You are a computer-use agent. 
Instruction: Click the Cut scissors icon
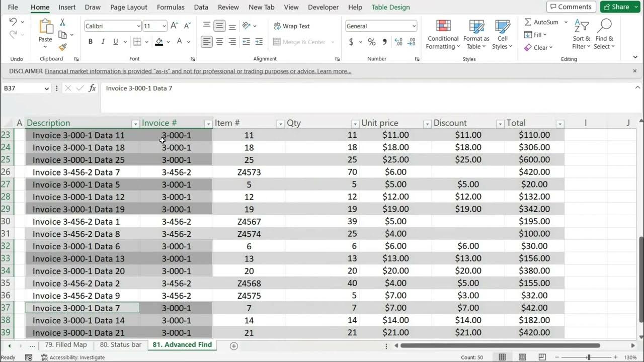62,22
